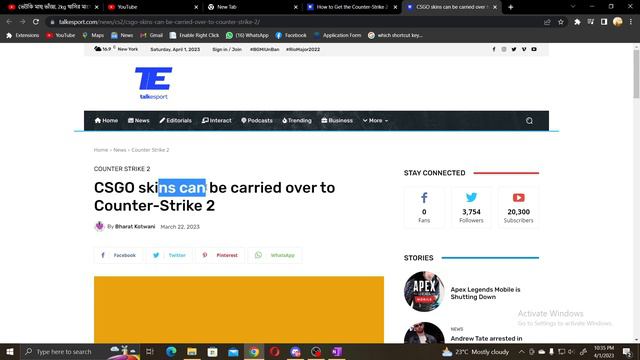Screen dimensions: 640x360
Task: Click the page vertical scrollbar thumb
Action: point(636,73)
